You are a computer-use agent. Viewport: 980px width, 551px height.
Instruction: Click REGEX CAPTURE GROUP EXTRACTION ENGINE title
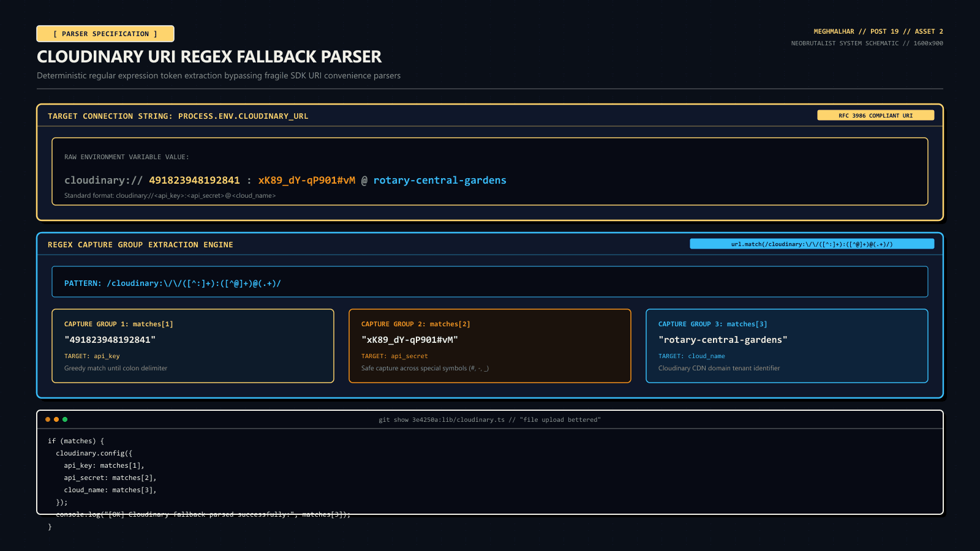[x=140, y=244]
